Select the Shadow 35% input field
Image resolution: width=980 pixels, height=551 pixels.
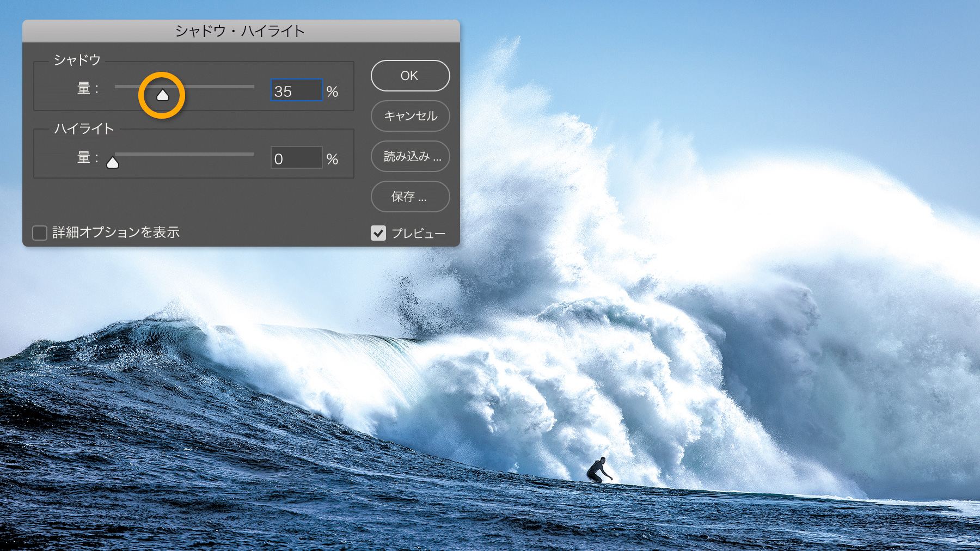click(296, 90)
